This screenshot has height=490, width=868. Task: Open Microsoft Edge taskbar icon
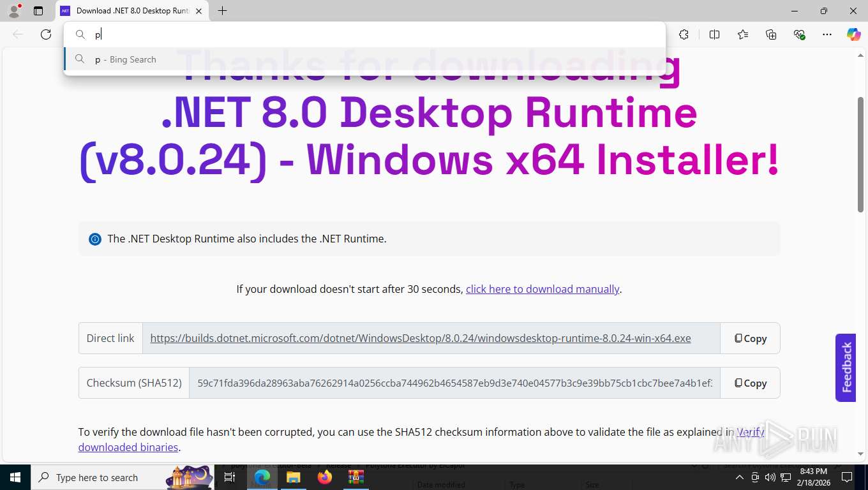262,477
